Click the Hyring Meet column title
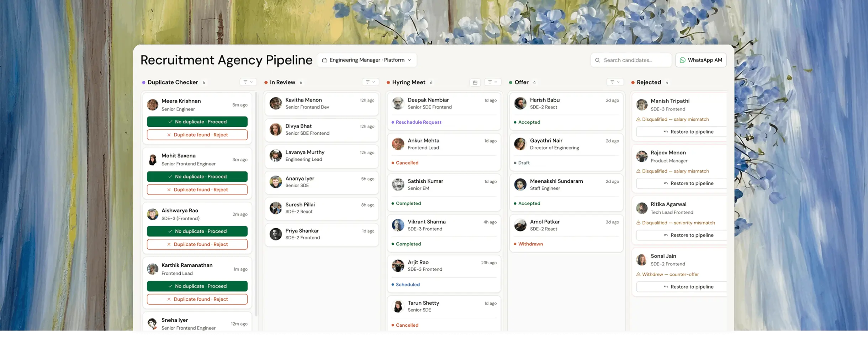 409,82
